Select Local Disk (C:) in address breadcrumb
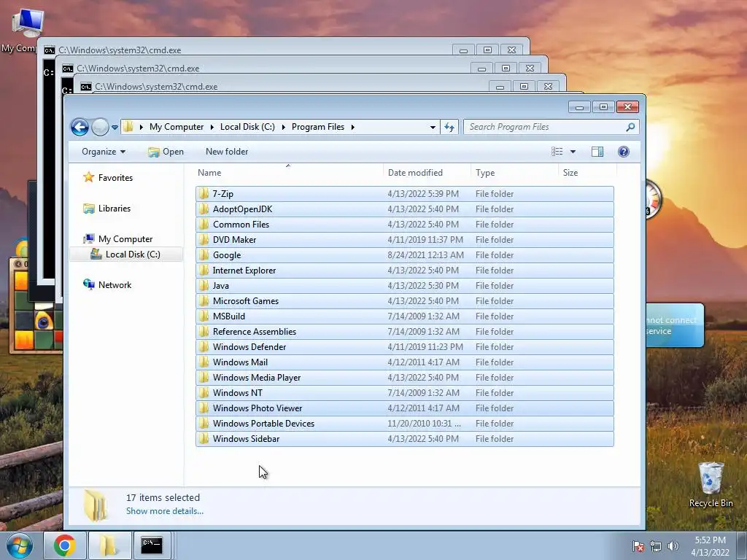This screenshot has height=560, width=747. coord(247,127)
